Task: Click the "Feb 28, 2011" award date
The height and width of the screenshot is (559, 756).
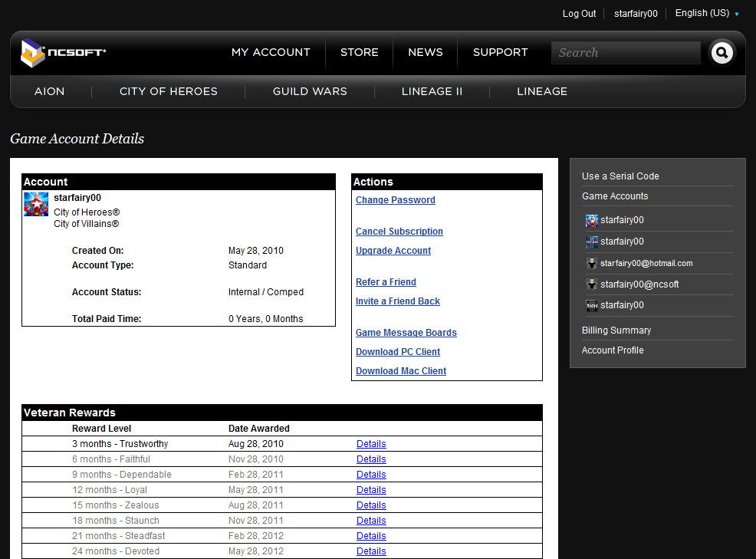Action: pos(256,475)
